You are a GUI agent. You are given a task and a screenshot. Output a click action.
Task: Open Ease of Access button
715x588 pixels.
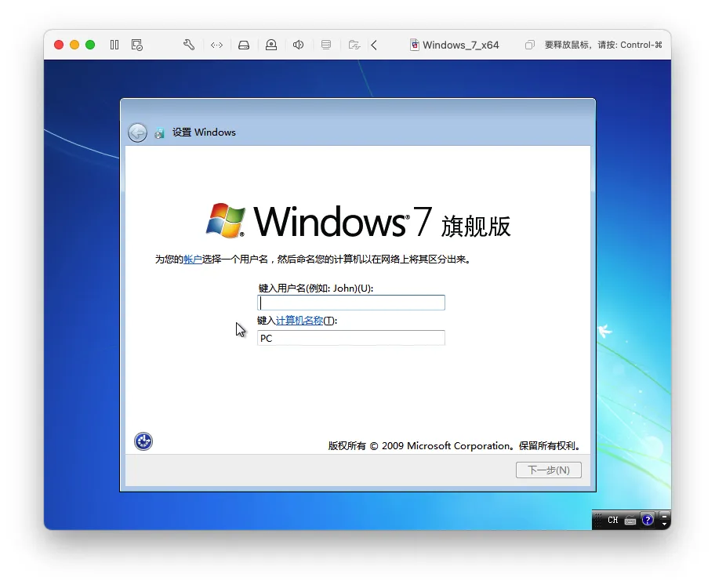coord(143,441)
